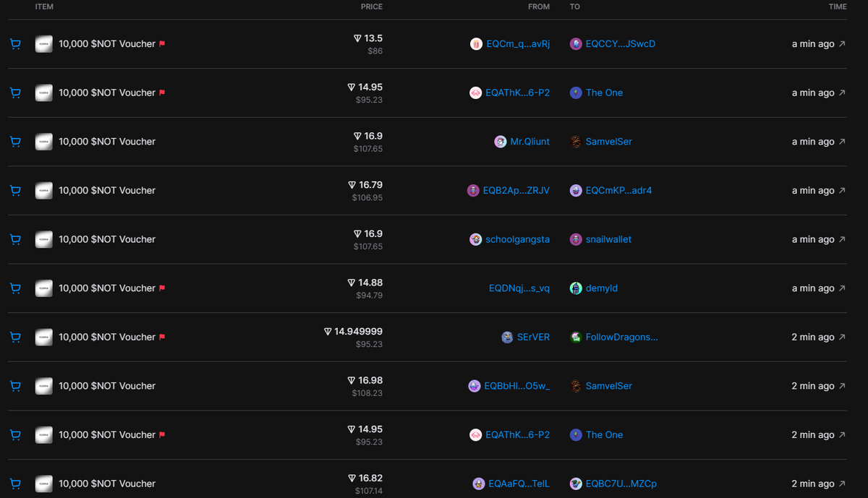
Task: Click the TIME column header
Action: [838, 7]
